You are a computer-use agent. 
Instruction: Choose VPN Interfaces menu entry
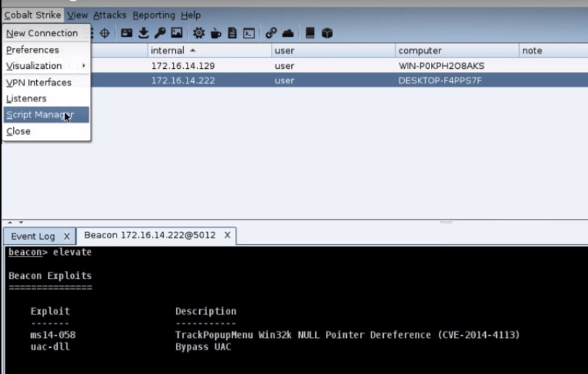(x=46, y=82)
